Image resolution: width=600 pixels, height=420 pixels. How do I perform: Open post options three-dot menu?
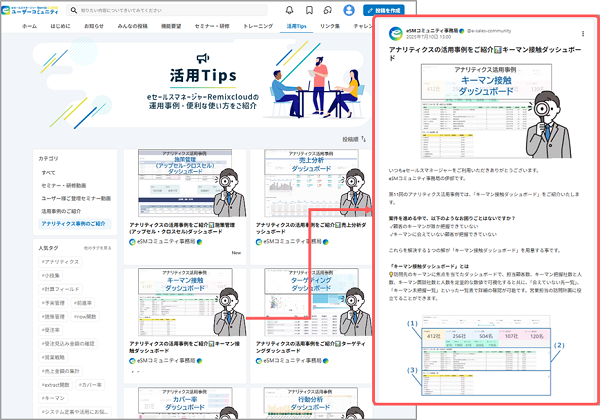[583, 34]
